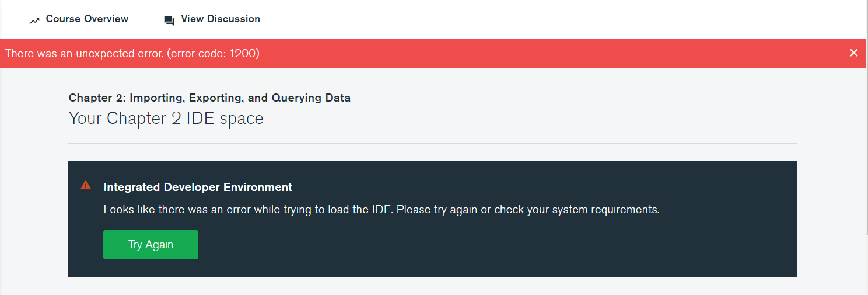
Task: Click the Chapter 2 Importing, Exporting title
Action: click(209, 98)
